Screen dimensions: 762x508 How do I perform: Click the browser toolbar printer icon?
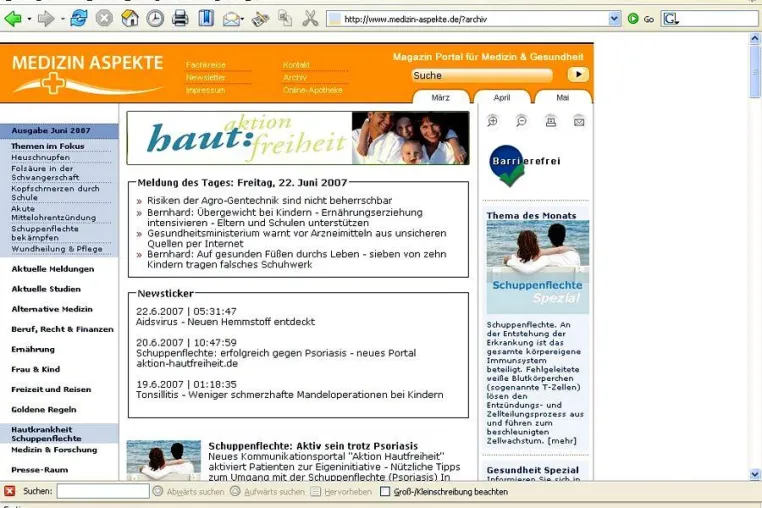[180, 18]
